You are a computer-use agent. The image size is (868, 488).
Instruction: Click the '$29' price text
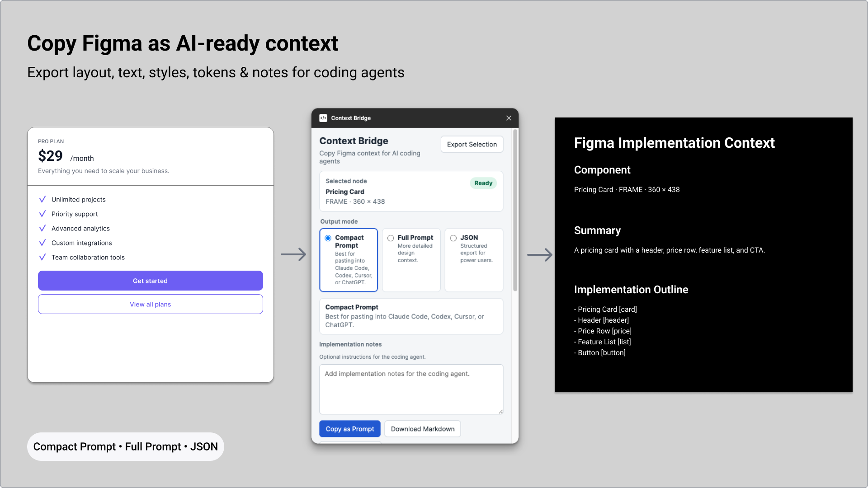click(51, 156)
